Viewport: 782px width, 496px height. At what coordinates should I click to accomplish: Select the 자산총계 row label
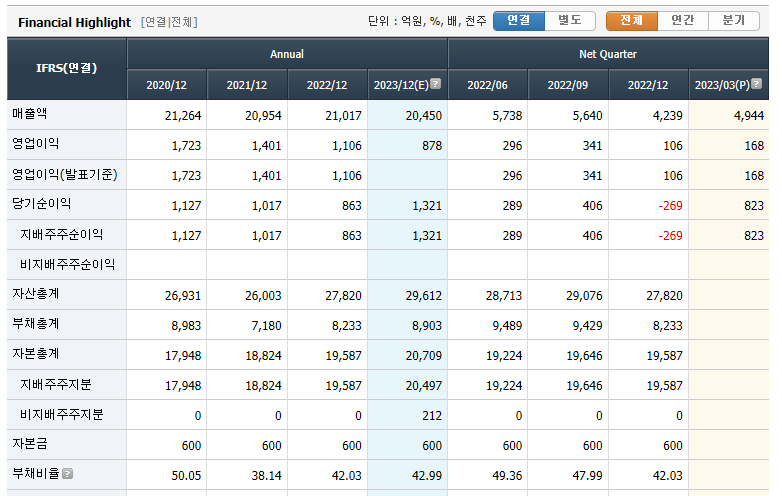point(36,294)
